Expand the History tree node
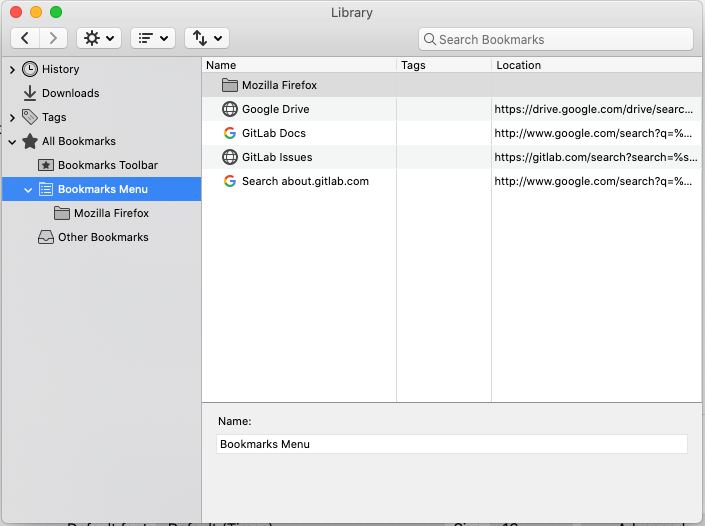Viewport: 705px width, 526px height. pos(12,70)
